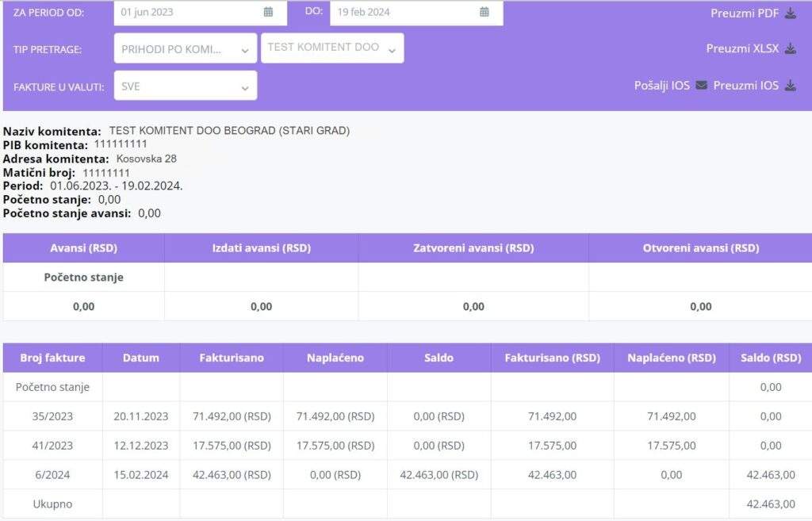Click the Preuzmi PDF download icon
The height and width of the screenshot is (521, 812).
(x=791, y=13)
